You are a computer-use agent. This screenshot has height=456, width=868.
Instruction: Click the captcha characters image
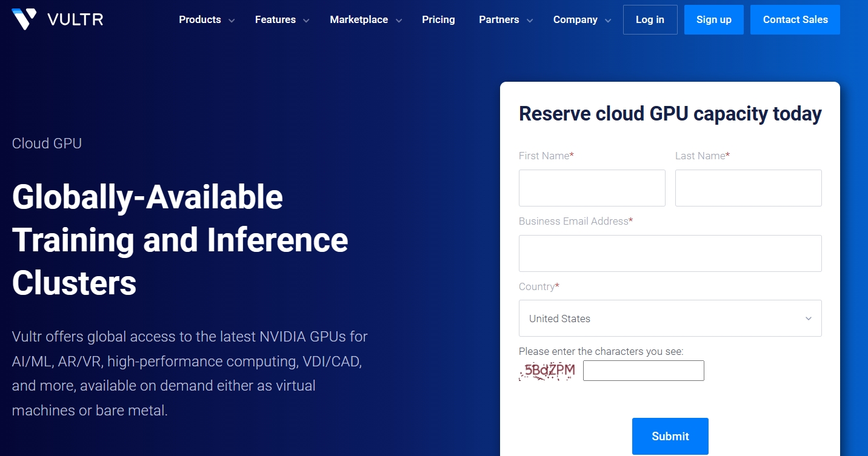click(x=546, y=371)
